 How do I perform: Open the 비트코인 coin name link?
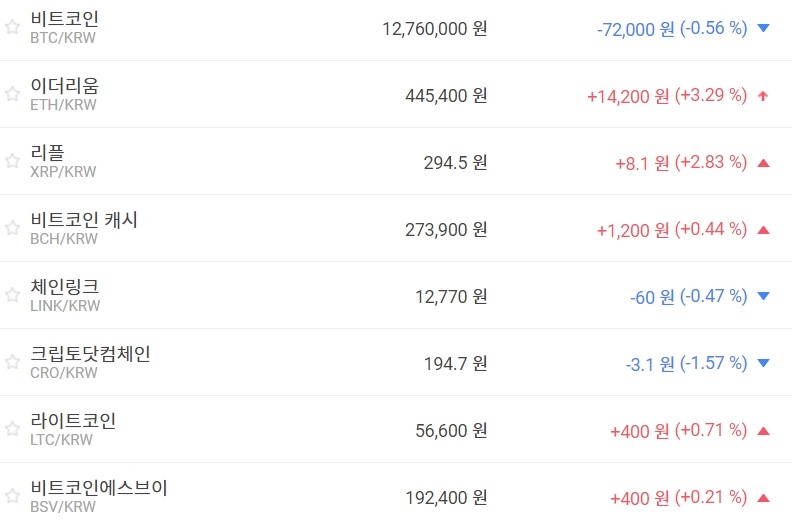[x=65, y=19]
